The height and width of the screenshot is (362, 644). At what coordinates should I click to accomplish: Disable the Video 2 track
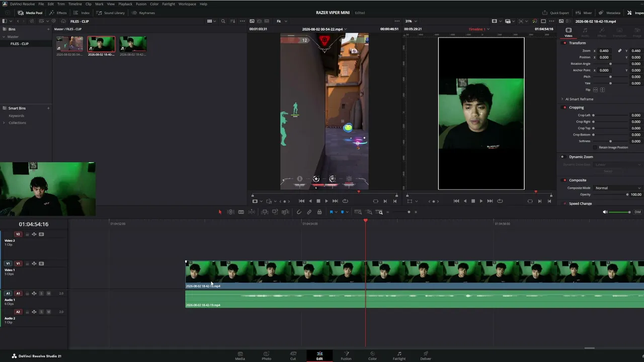point(41,234)
